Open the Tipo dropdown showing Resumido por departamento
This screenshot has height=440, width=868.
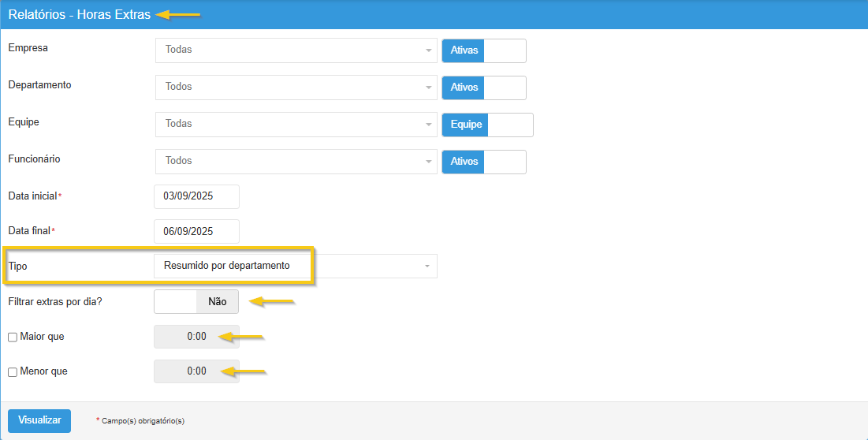tap(296, 266)
